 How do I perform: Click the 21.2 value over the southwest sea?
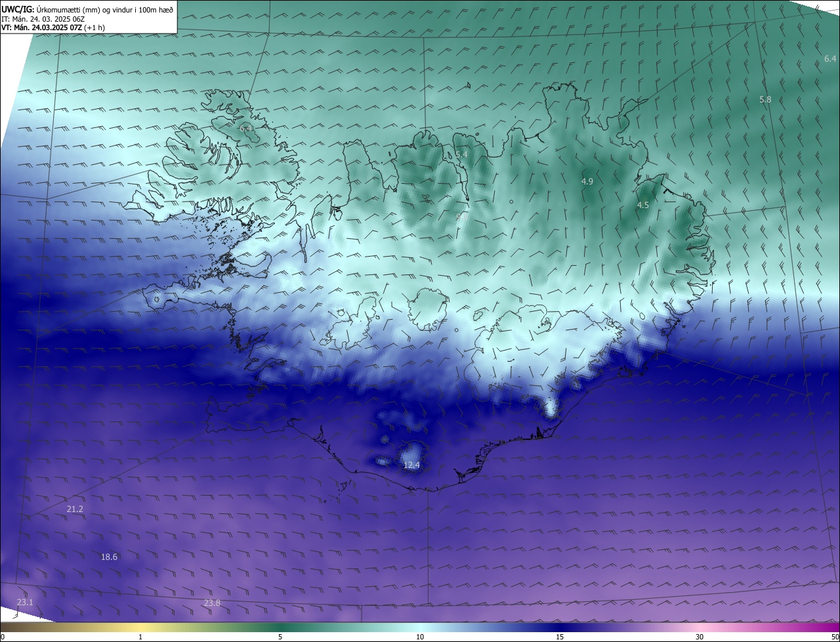click(75, 509)
